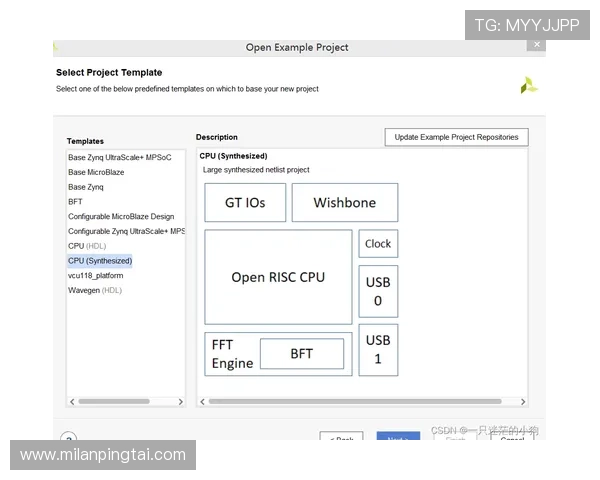
Task: Click the help question mark icon
Action: [69, 438]
